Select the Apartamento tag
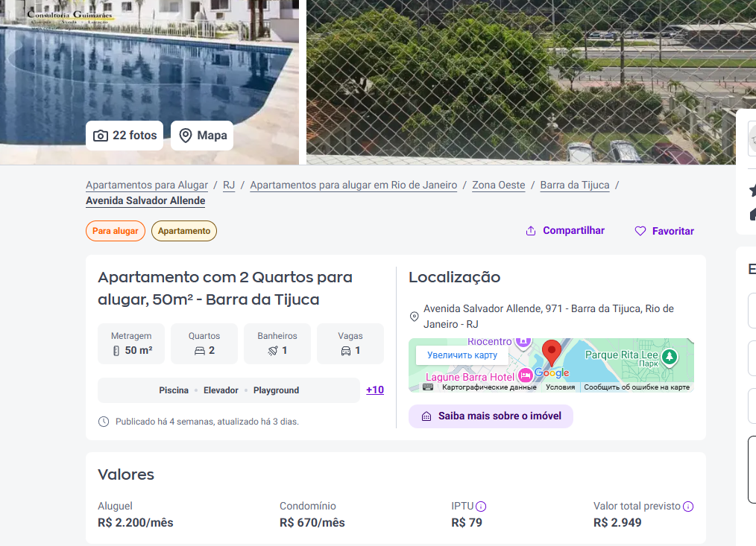Screen dimensions: 756x546 [184, 231]
